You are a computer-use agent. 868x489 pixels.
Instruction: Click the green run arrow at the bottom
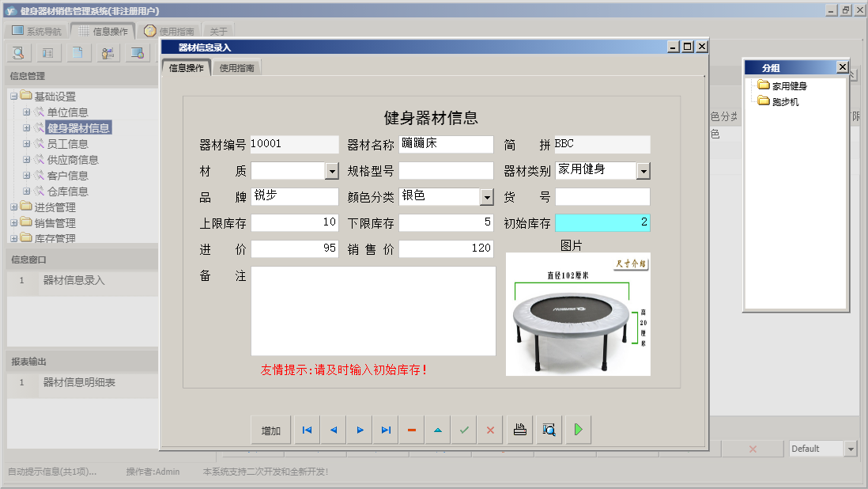coord(577,429)
